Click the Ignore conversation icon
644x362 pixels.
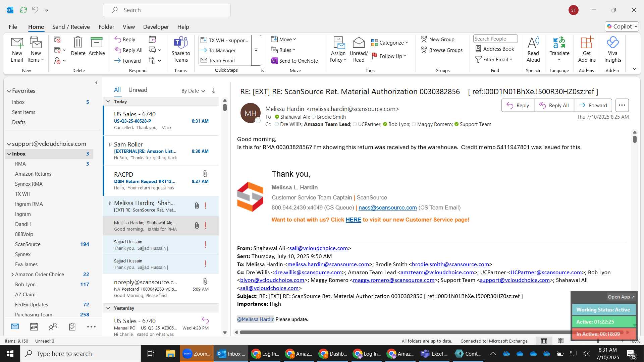57,40
